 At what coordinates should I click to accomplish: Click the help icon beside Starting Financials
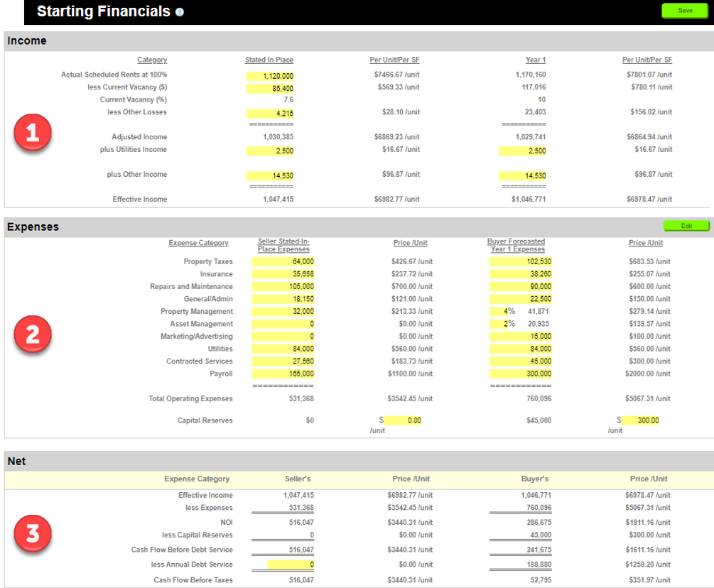point(180,12)
